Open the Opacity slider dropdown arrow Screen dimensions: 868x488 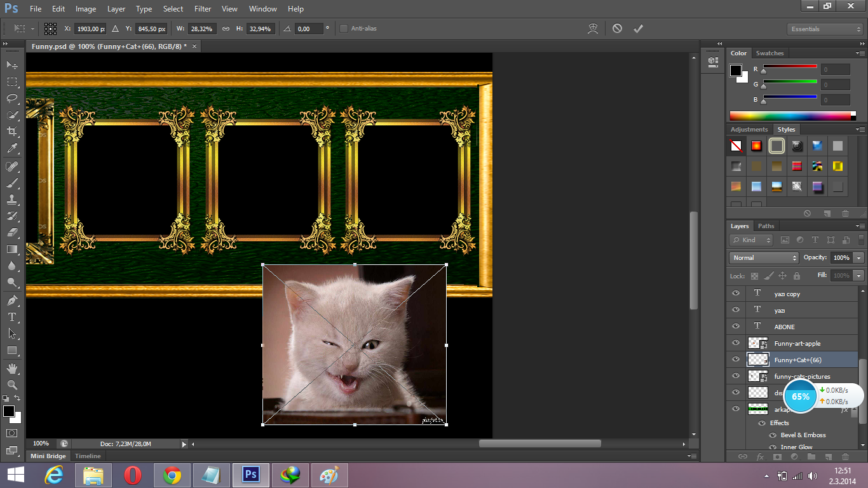coord(859,258)
